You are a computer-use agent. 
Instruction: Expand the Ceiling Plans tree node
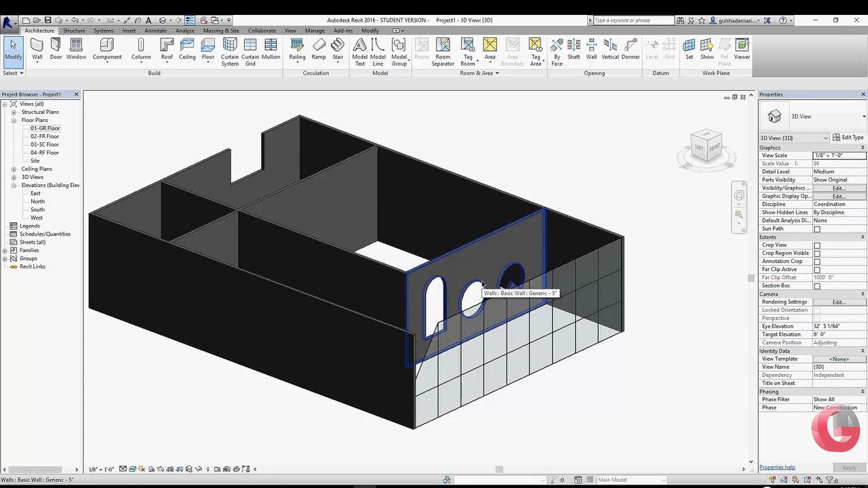click(14, 169)
